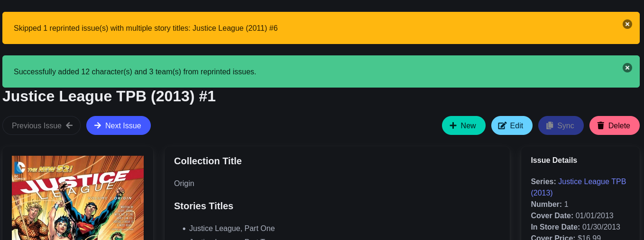Click the plus icon on New button
644x240 pixels.
click(453, 125)
